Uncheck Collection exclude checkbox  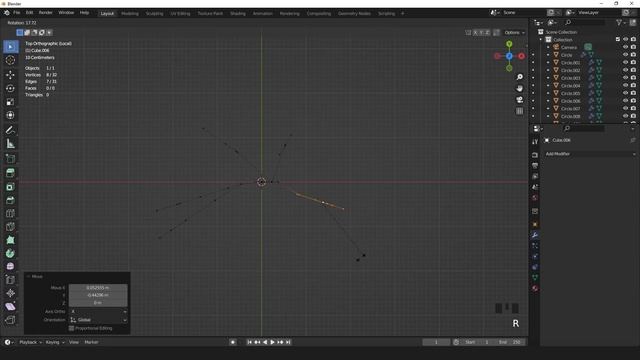pyautogui.click(x=618, y=39)
